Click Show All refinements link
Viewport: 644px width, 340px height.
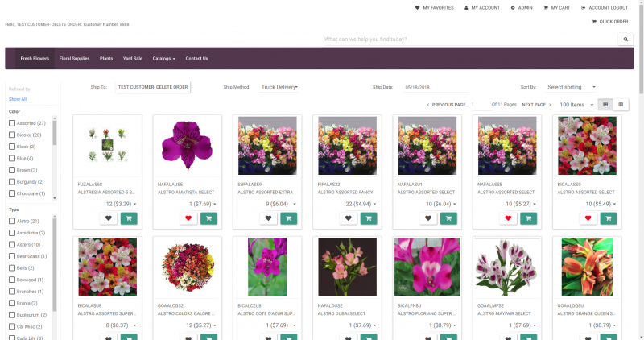coord(18,99)
